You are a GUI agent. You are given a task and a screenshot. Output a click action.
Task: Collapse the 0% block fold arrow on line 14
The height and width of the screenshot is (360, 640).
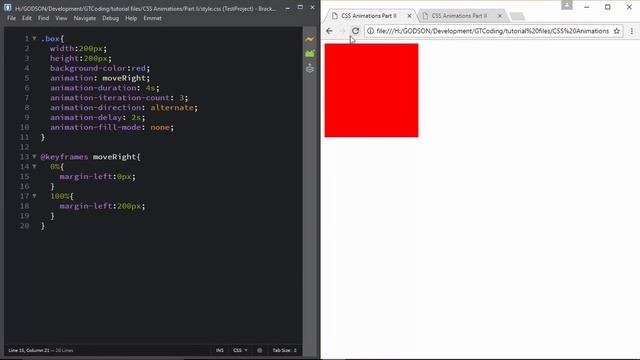click(x=34, y=166)
